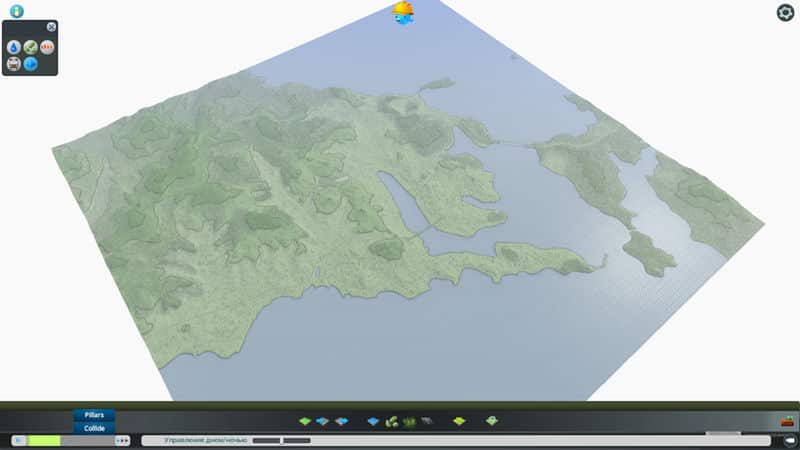800x450 pixels.
Task: Toggle the Pillars option
Action: tap(94, 415)
